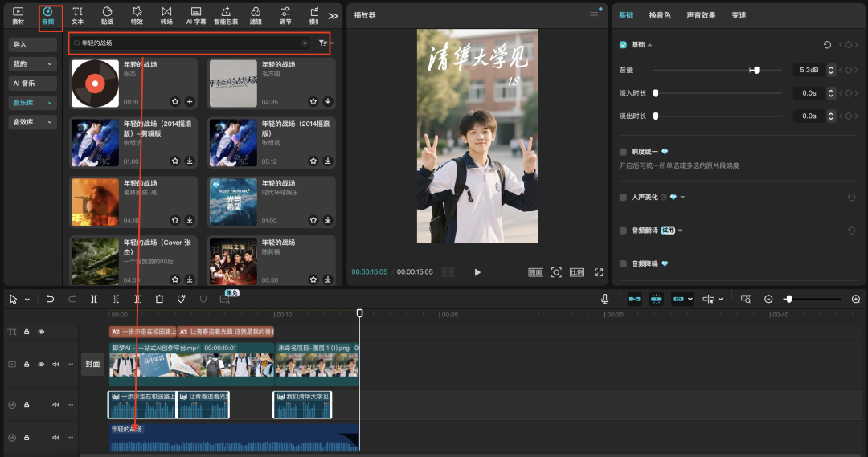Image resolution: width=868 pixels, height=457 pixels.
Task: Start voice recording with microphone icon
Action: pos(604,299)
